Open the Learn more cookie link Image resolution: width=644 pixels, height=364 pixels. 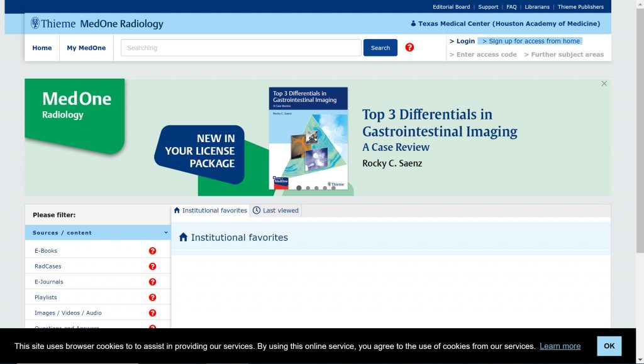coord(560,346)
